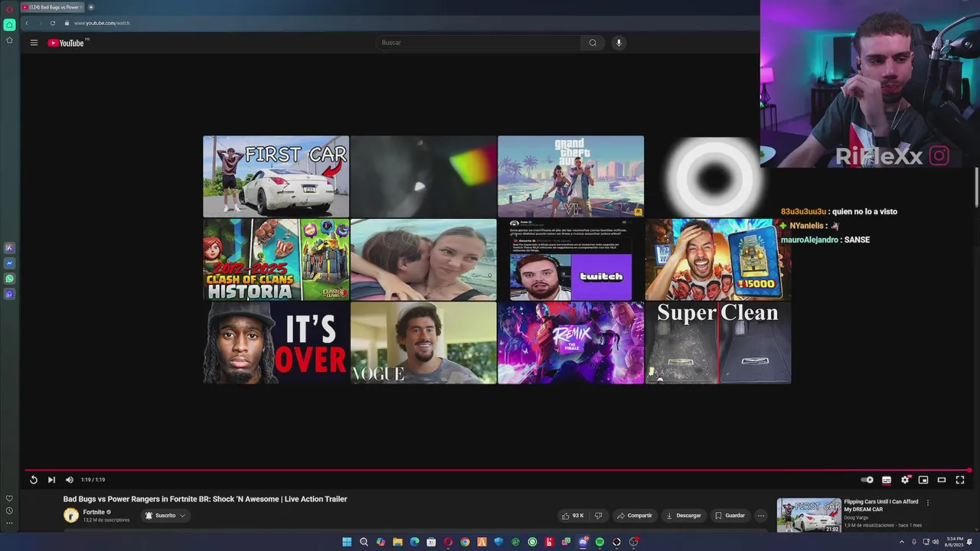Open Messenger in the Opera sidebar

[x=9, y=263]
